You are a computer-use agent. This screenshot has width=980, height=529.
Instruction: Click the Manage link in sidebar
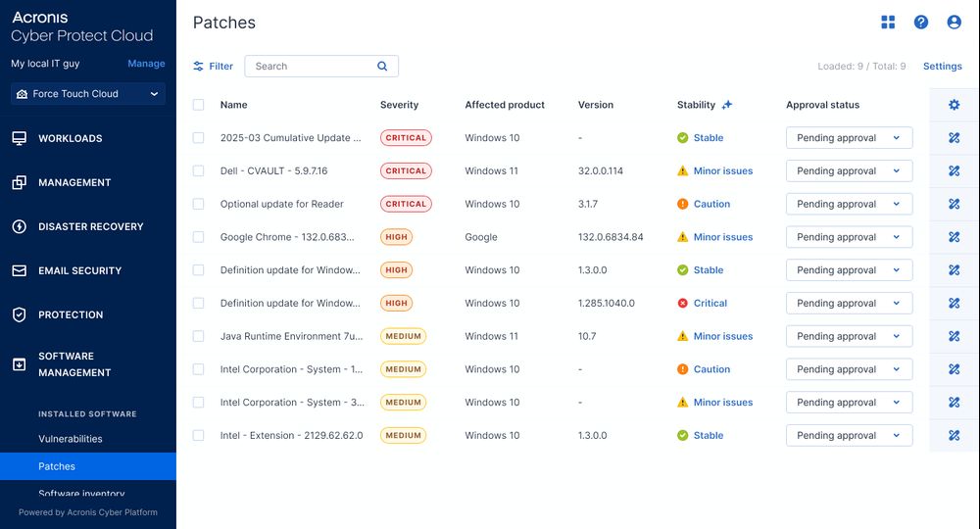146,64
